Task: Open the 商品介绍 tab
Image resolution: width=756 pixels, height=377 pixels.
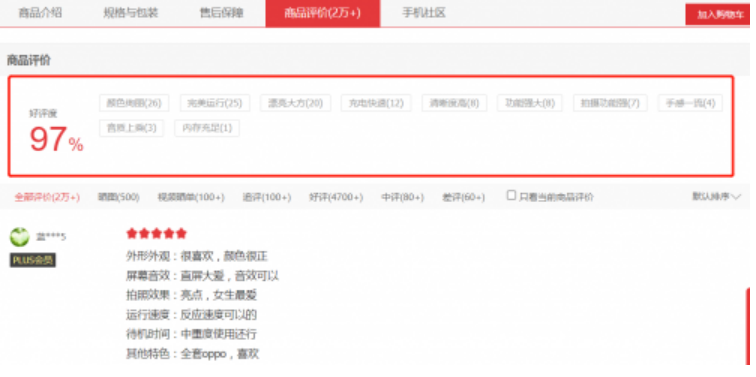Action: pos(40,13)
